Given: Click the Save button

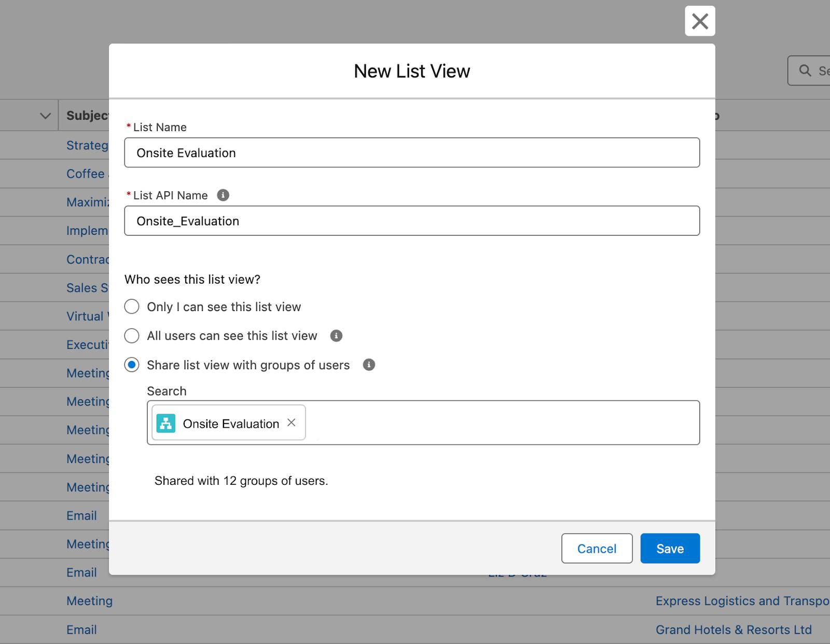Looking at the screenshot, I should click(670, 548).
